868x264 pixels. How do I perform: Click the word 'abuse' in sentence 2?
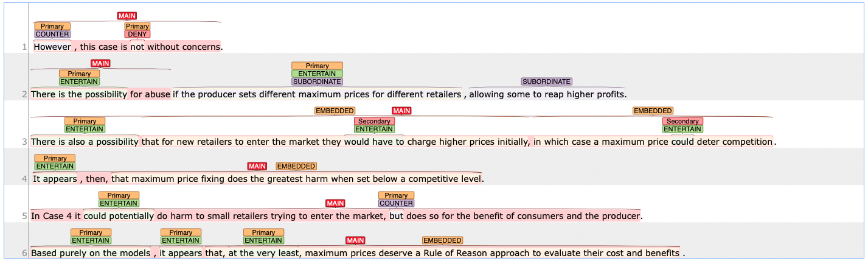[x=158, y=94]
